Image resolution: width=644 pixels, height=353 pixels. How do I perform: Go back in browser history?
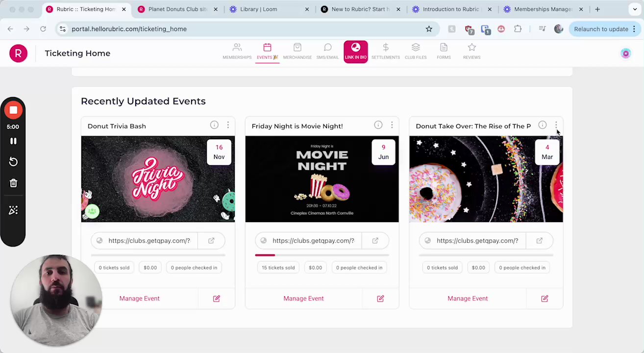click(10, 29)
